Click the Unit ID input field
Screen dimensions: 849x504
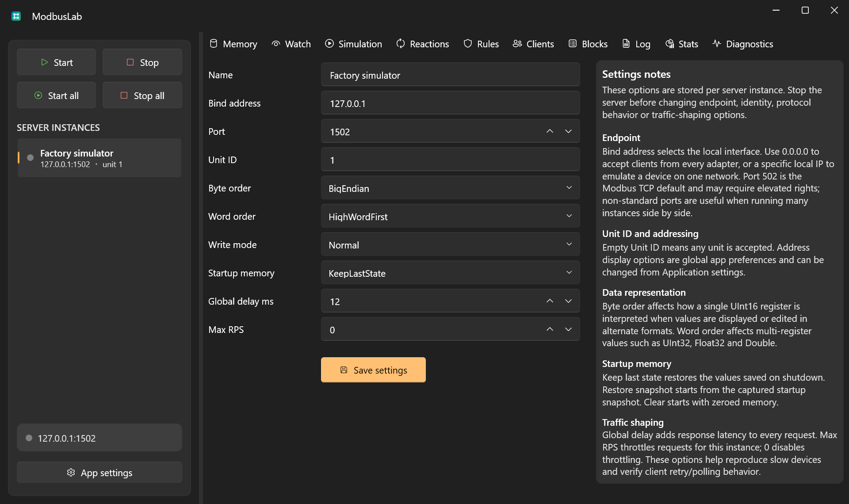pyautogui.click(x=450, y=160)
